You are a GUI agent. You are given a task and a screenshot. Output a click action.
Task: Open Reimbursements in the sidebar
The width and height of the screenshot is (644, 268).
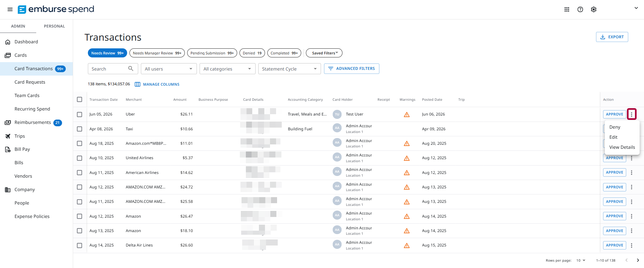[x=33, y=123]
